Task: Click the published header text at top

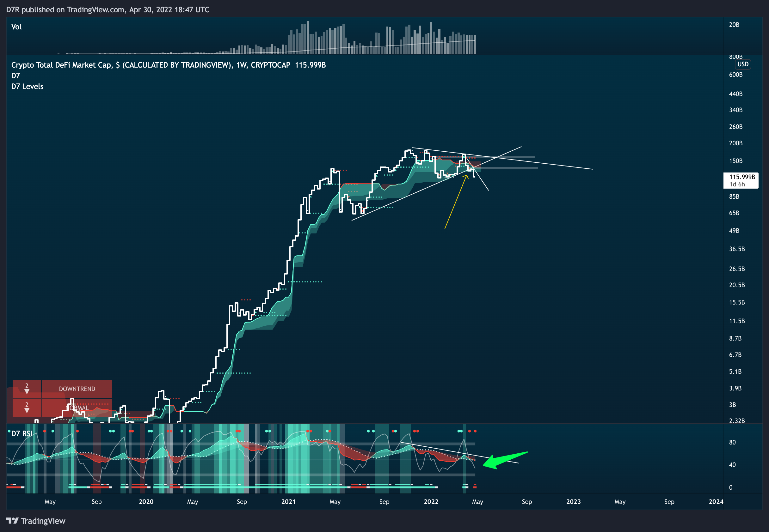Action: [x=108, y=10]
